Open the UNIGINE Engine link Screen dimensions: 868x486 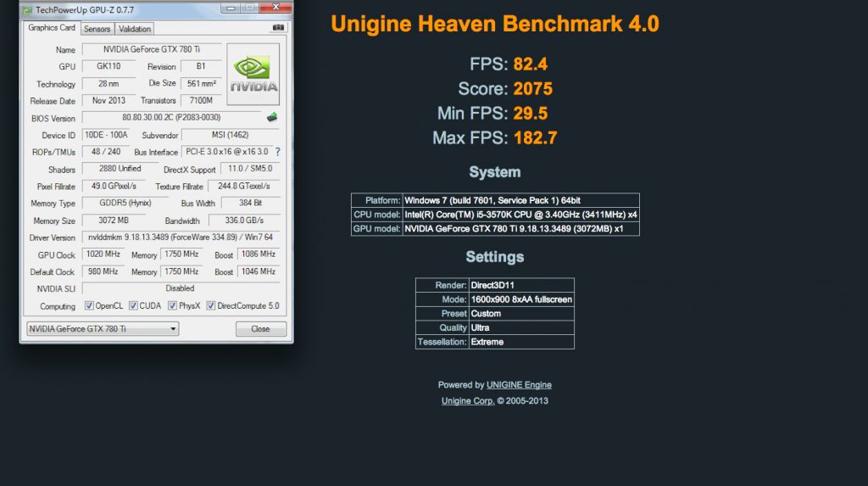513,385
